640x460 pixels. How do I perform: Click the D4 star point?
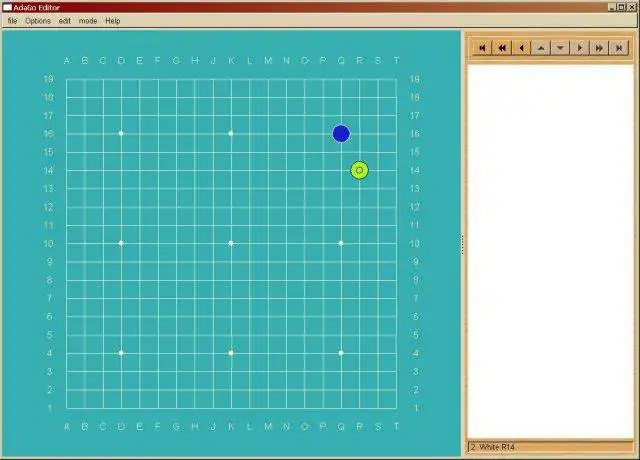click(121, 353)
